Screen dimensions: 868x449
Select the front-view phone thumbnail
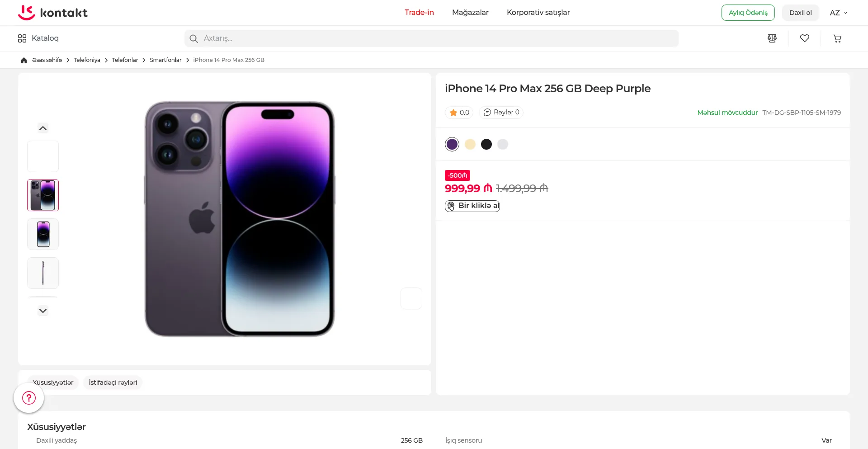point(43,234)
